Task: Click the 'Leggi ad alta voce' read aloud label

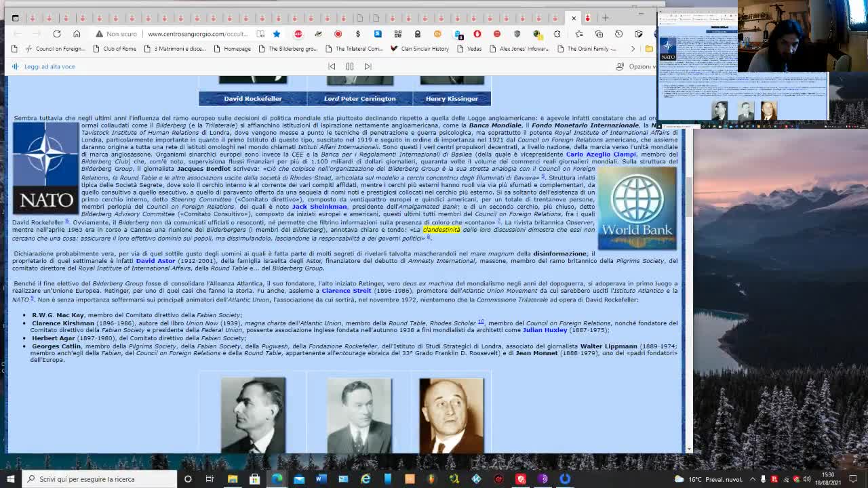Action: pyautogui.click(x=50, y=66)
